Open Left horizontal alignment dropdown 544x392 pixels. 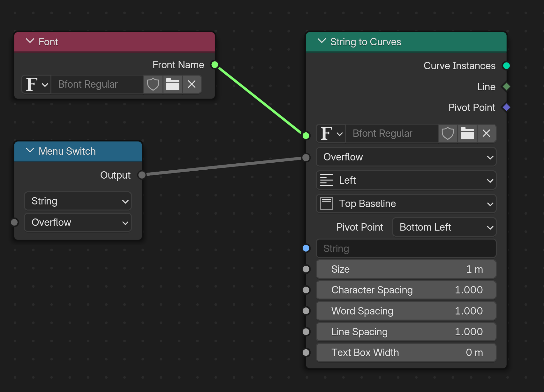[406, 180]
